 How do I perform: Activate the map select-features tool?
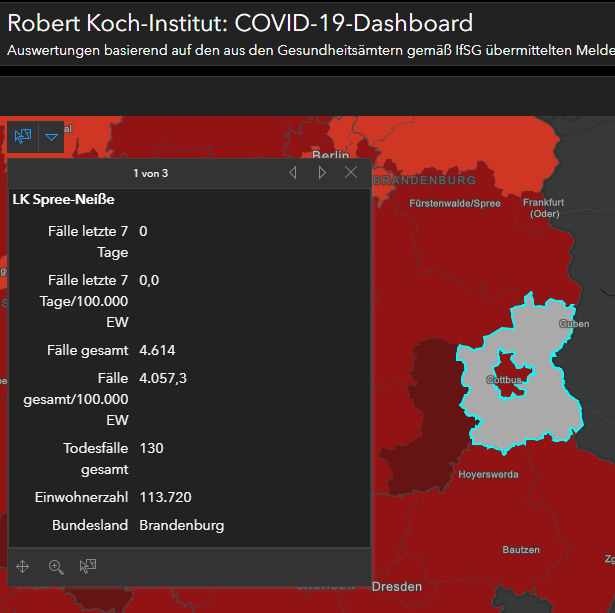click(23, 137)
